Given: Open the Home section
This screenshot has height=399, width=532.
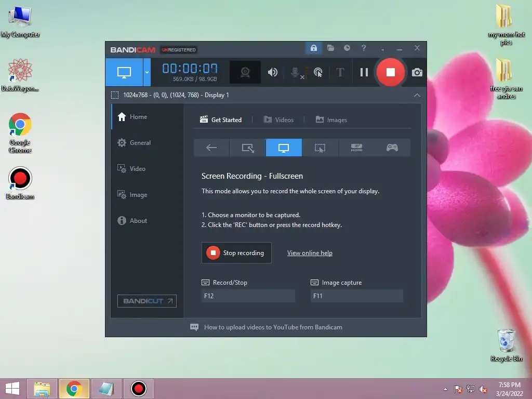Looking at the screenshot, I should coord(147,117).
